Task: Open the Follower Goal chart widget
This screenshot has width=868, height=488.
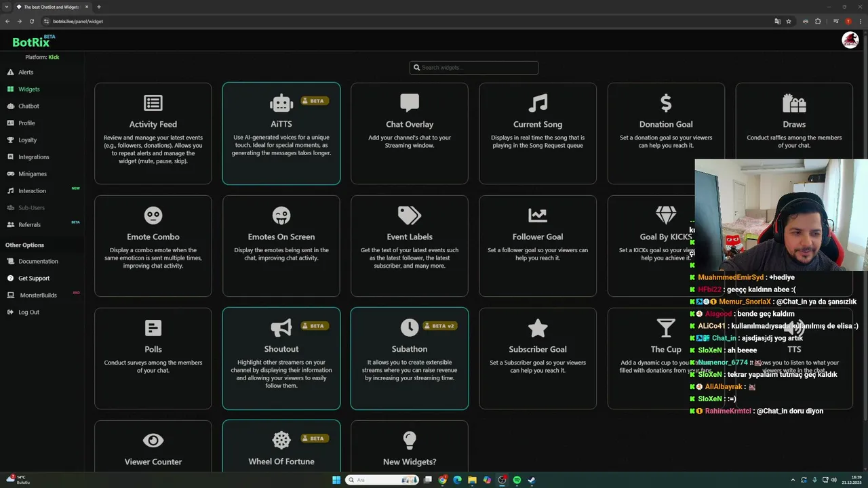Action: 537,246
